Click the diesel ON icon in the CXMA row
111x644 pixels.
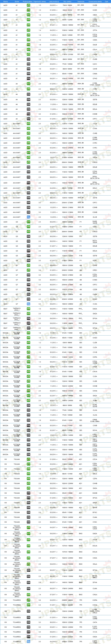coord(29,74)
